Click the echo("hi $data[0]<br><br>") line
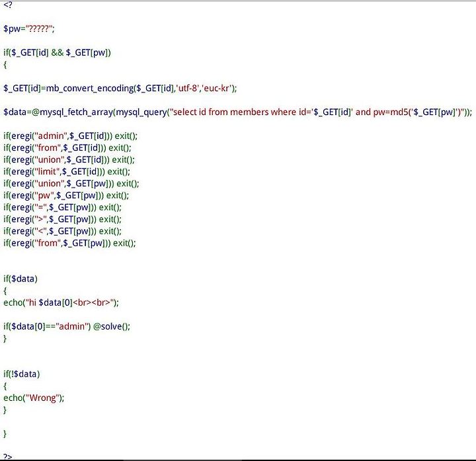 coord(61,302)
